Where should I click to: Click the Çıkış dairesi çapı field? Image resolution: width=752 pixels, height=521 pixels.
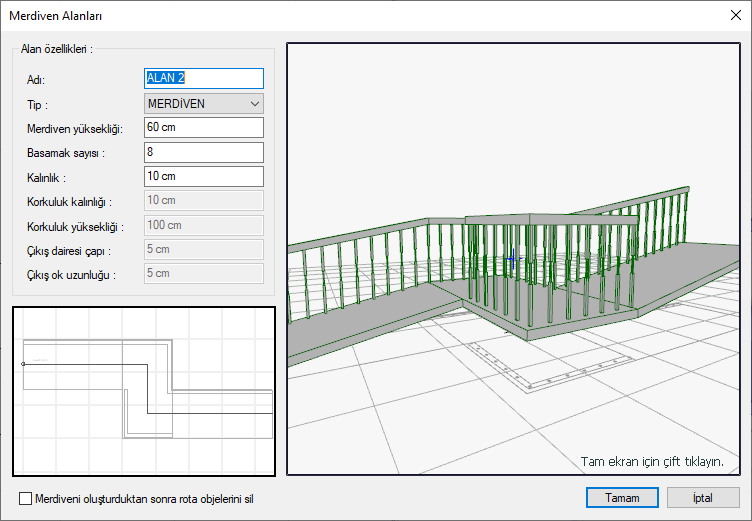tap(204, 249)
